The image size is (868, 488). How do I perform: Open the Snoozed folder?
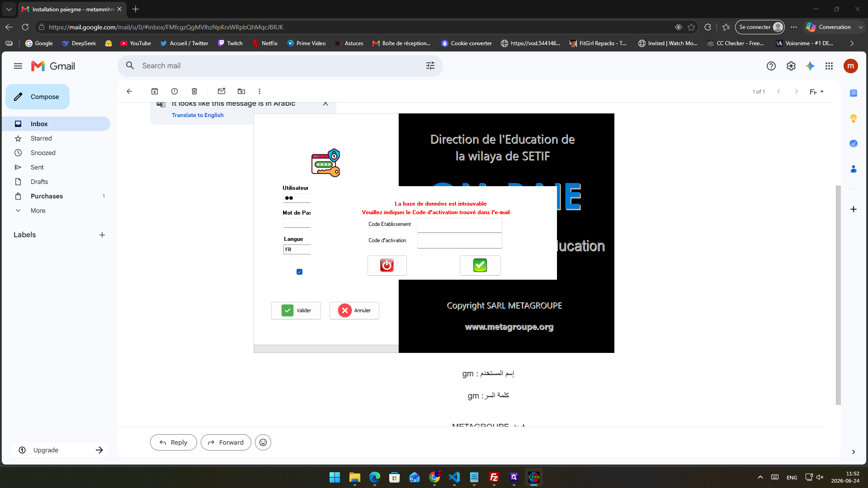(56, 153)
